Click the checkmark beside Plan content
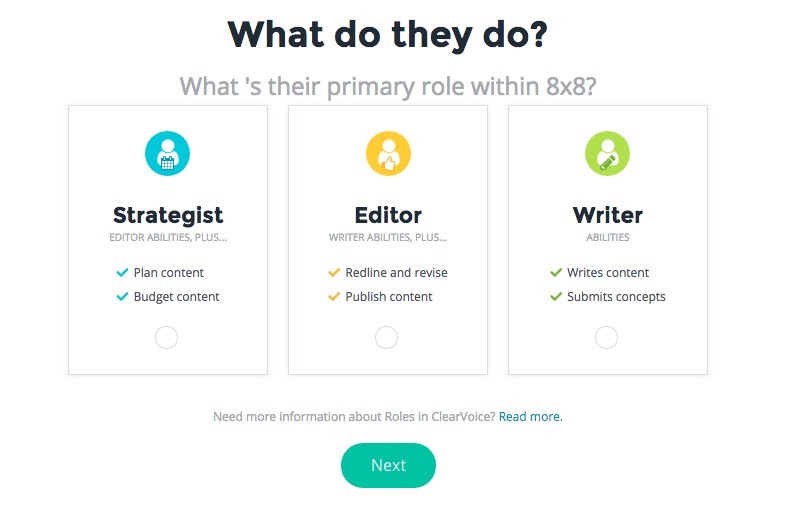 (x=122, y=273)
